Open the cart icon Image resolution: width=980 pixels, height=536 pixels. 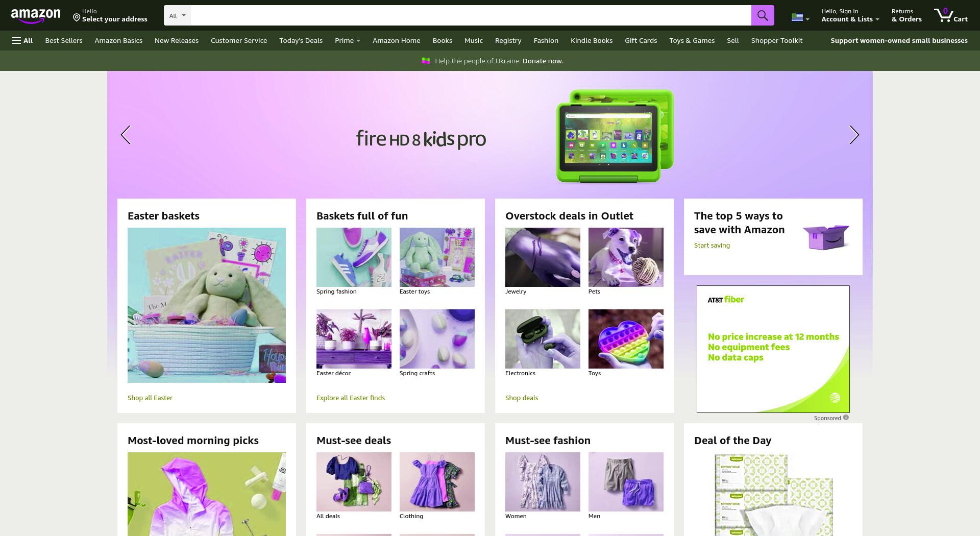coord(950,15)
